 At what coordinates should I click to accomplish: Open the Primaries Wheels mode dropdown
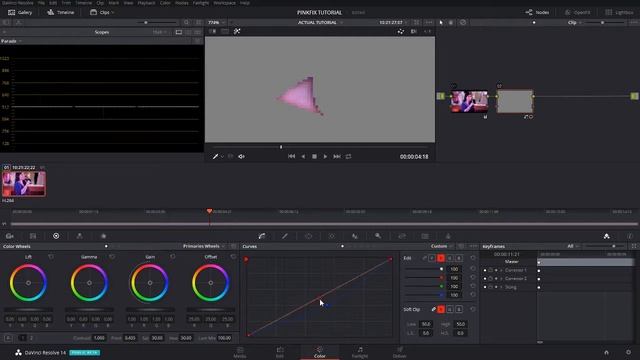coord(204,246)
